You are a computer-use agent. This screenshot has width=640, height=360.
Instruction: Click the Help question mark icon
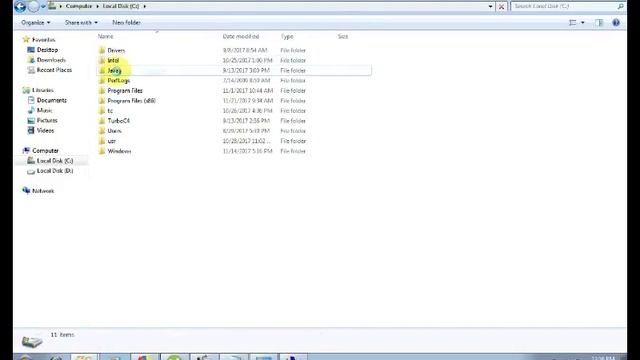(616, 23)
